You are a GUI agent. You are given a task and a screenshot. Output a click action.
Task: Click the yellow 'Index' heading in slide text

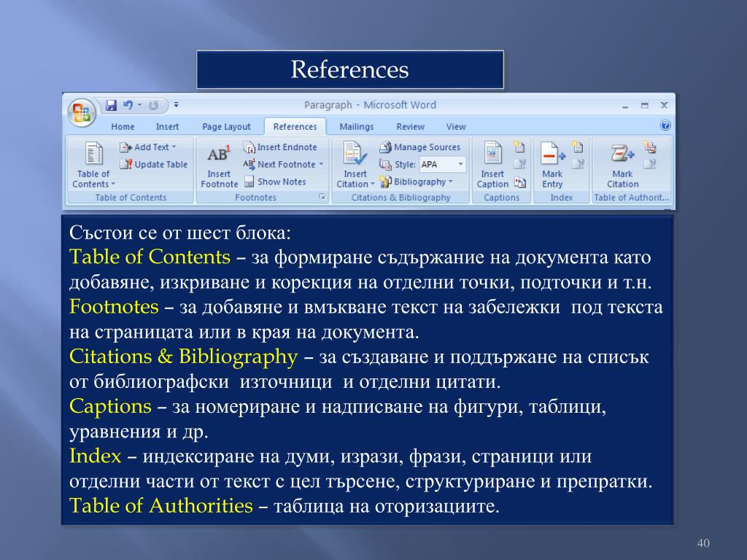pos(96,456)
